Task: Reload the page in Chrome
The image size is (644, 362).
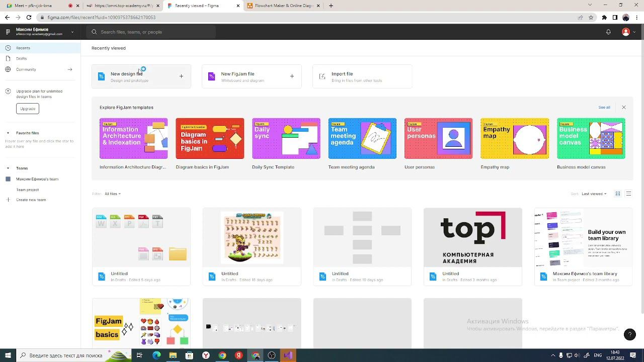Action: pos(29,17)
